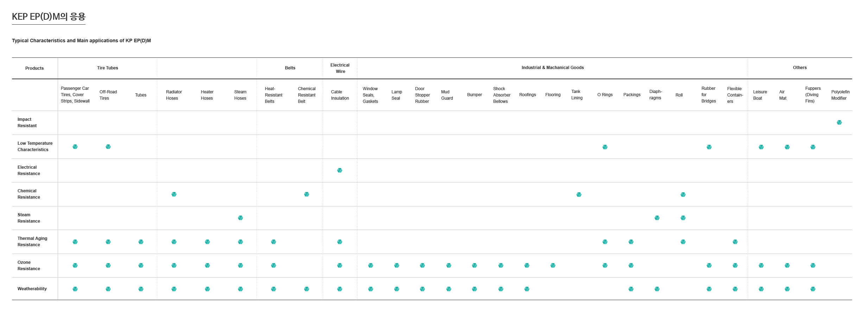
Task: Click the Electrical Wire column group header
Action: pos(340,68)
